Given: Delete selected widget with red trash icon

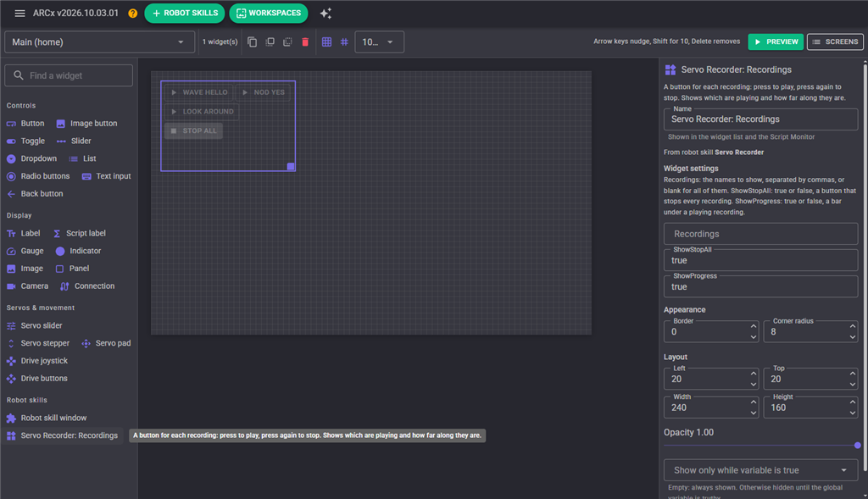Looking at the screenshot, I should click(x=305, y=42).
